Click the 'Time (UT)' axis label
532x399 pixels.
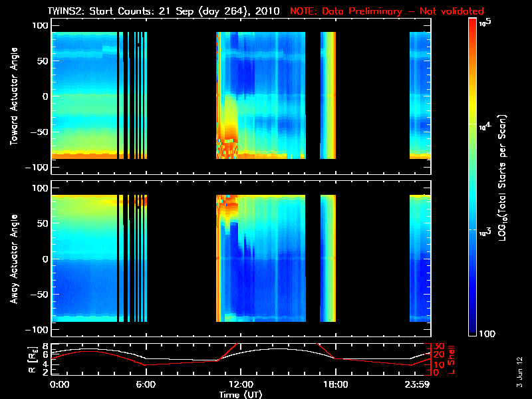pos(241,394)
